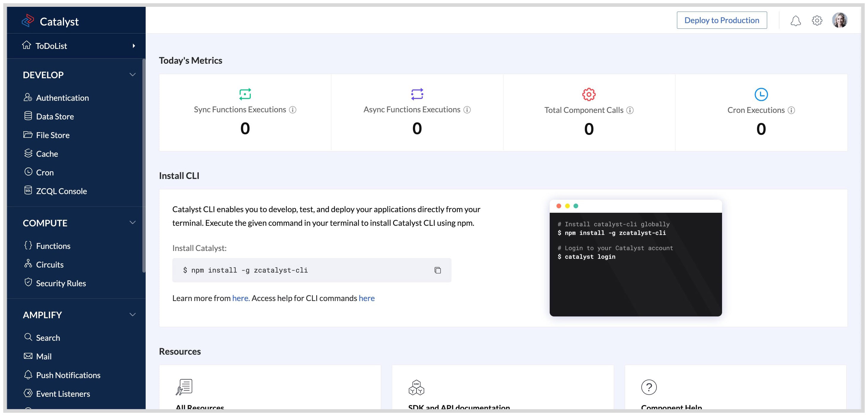Open Event Listeners in the sidebar
This screenshot has width=868, height=416.
63,394
